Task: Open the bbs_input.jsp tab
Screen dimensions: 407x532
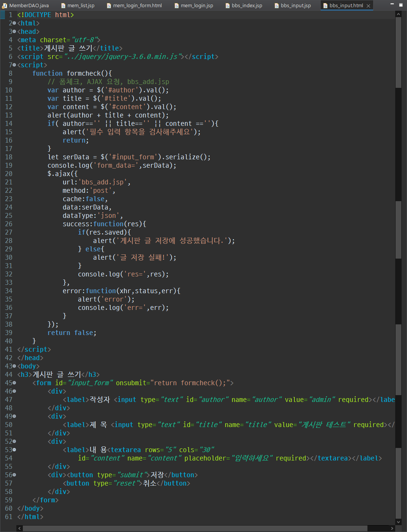Action: point(296,6)
